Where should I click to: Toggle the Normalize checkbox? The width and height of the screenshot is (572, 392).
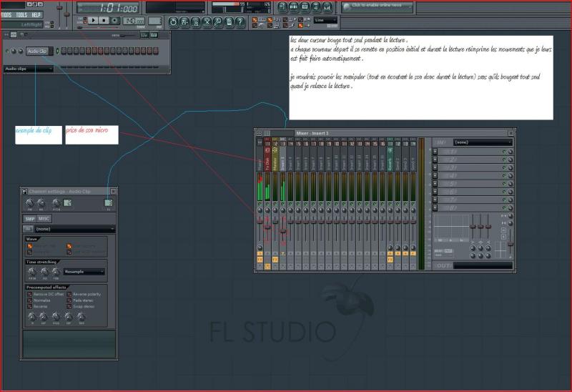[x=29, y=300]
